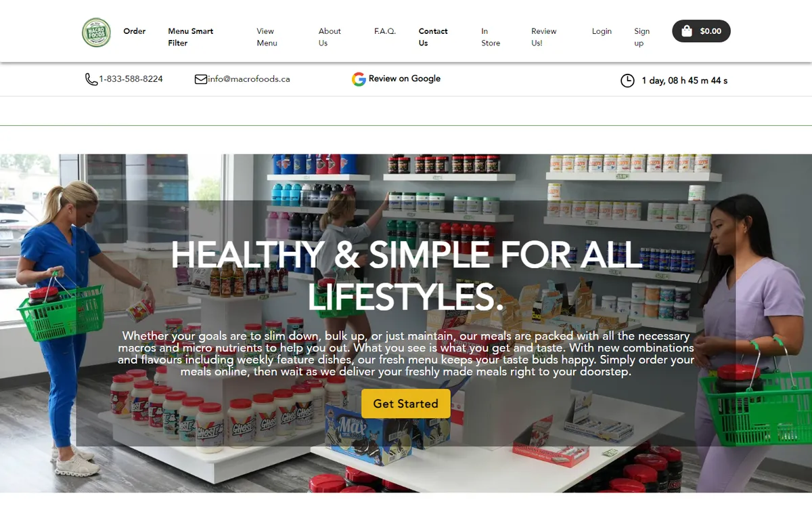Open the About Us page

[330, 37]
